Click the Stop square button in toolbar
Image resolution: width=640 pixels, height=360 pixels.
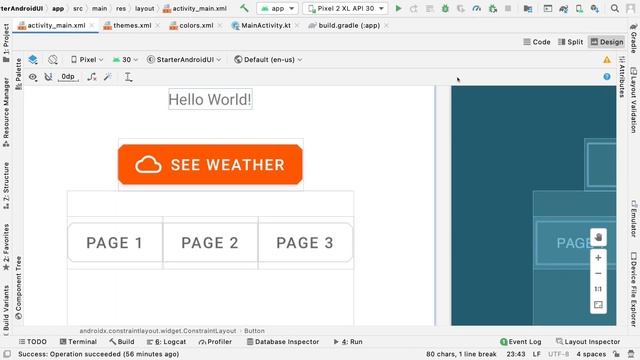pos(508,8)
